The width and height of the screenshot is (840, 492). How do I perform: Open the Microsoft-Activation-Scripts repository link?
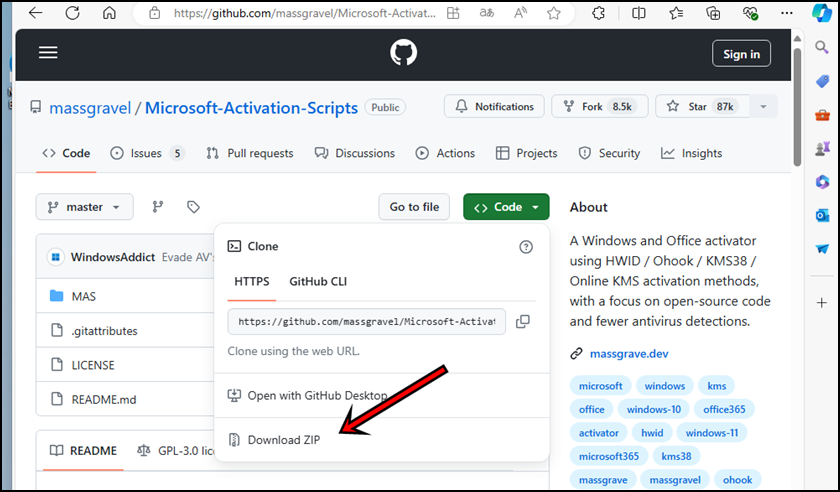[251, 108]
